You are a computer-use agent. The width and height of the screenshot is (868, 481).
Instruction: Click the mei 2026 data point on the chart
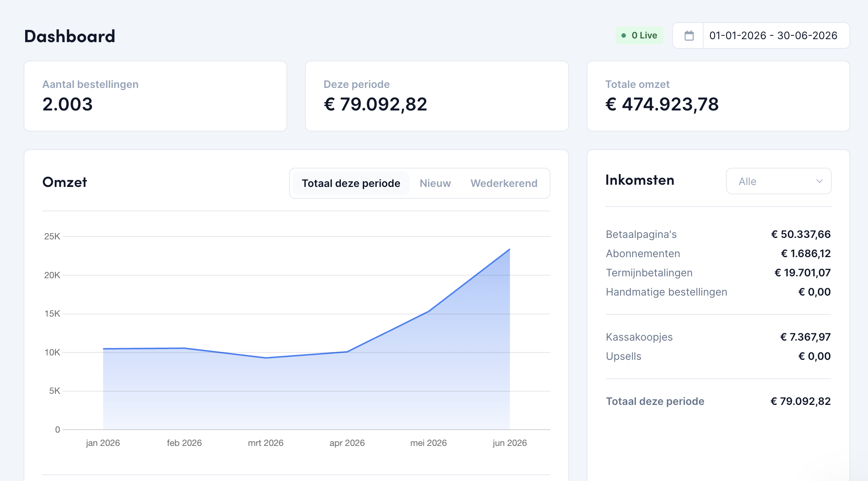[428, 311]
